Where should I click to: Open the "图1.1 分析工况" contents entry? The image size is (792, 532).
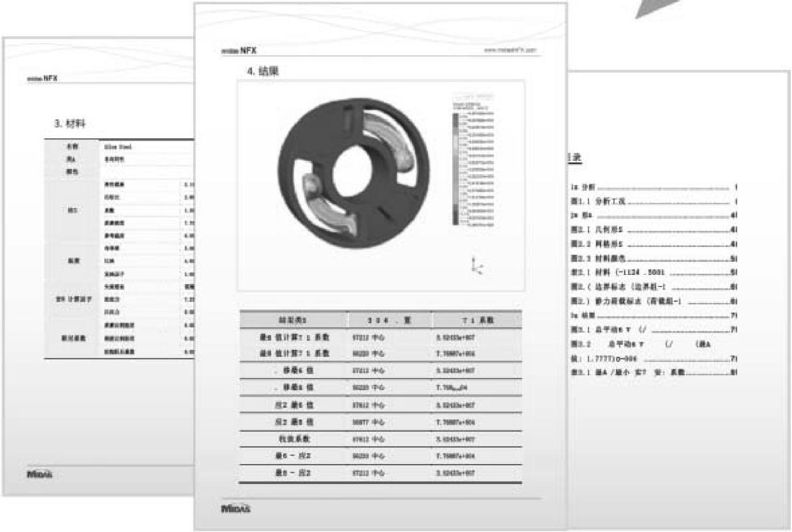point(654,201)
